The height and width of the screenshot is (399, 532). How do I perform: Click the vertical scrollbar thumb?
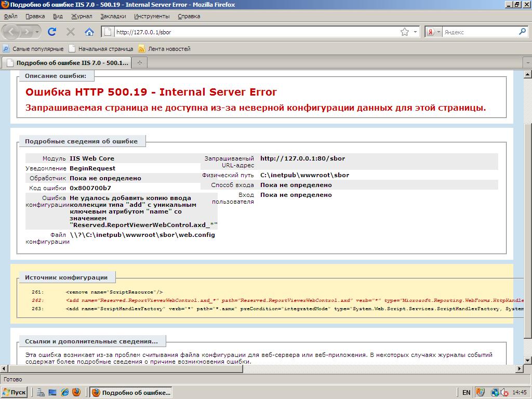[528, 231]
